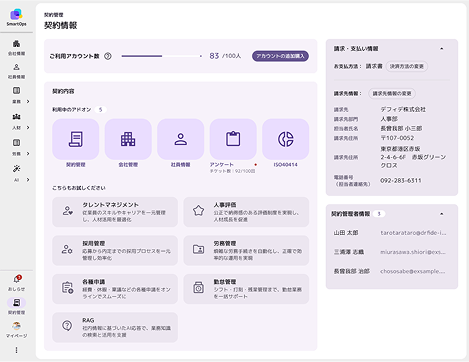Open the three-dot more menu in sidebar

point(16,350)
